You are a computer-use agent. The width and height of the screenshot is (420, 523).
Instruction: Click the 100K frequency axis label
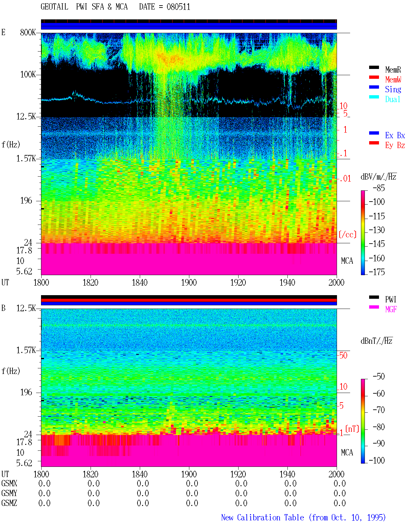[x=28, y=75]
